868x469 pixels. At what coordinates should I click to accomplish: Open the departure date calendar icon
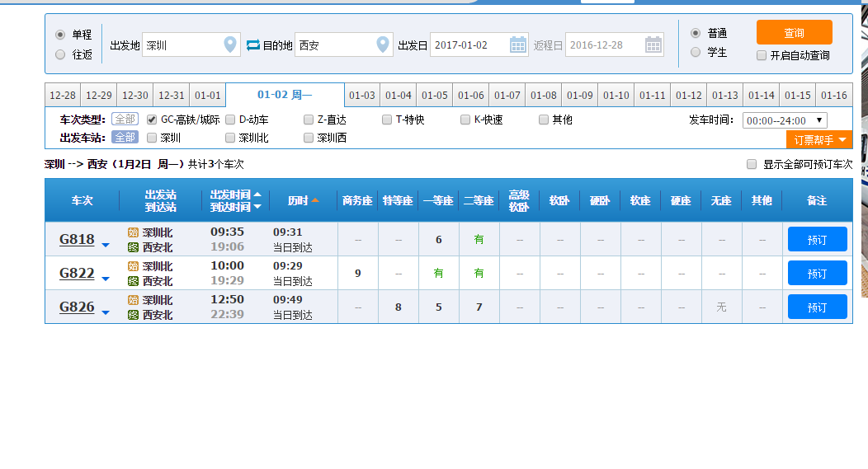click(x=518, y=45)
